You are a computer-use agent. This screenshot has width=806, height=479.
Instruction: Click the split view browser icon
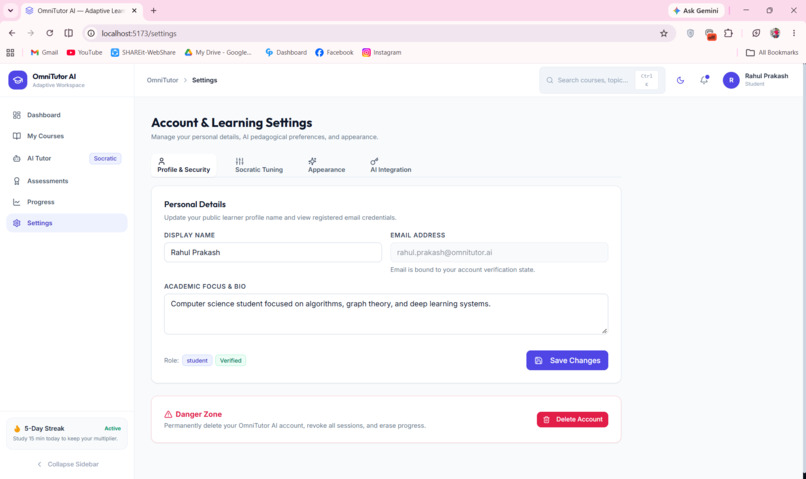[68, 33]
